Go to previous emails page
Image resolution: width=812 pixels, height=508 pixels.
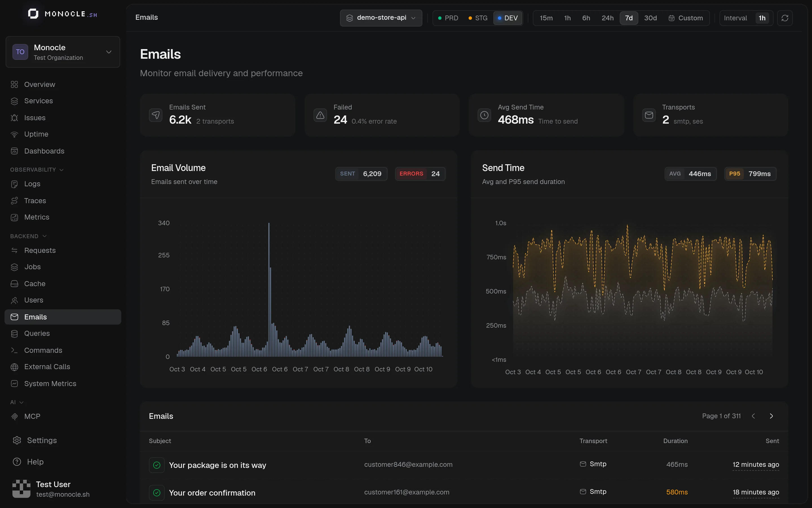point(753,416)
